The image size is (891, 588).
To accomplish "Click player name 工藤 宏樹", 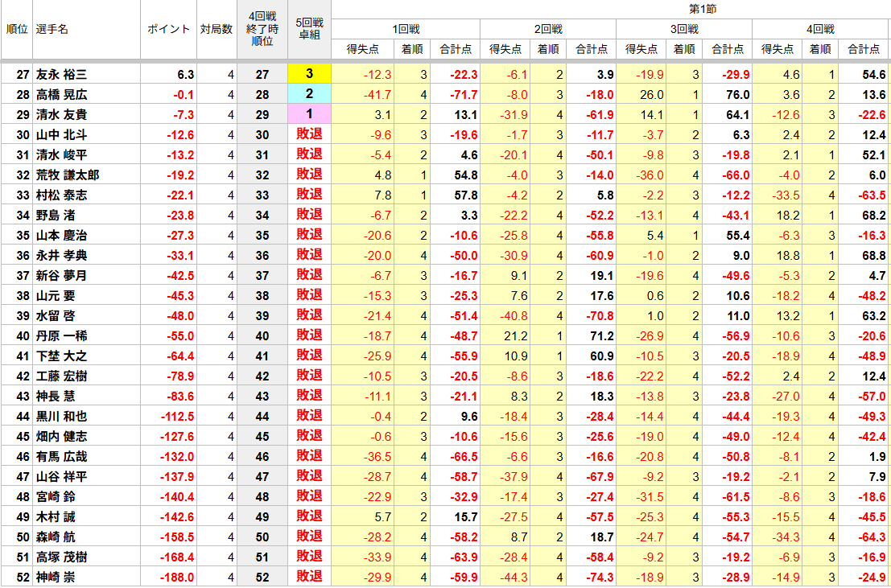I will (61, 376).
